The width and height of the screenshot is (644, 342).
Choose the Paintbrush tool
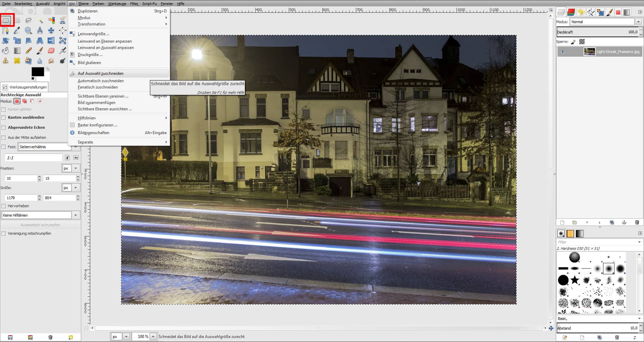[40, 51]
